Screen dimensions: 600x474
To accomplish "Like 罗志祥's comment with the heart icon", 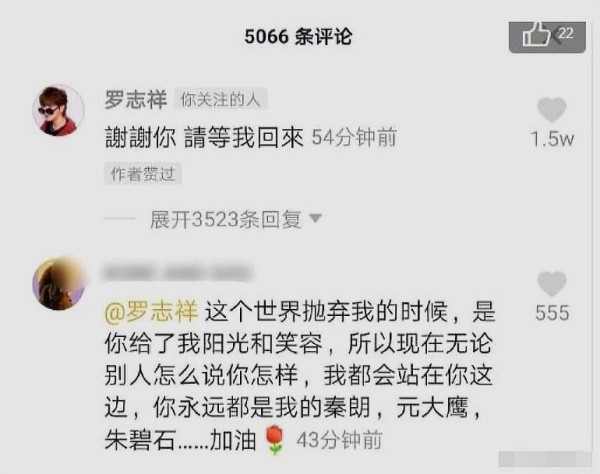I will click(x=552, y=110).
